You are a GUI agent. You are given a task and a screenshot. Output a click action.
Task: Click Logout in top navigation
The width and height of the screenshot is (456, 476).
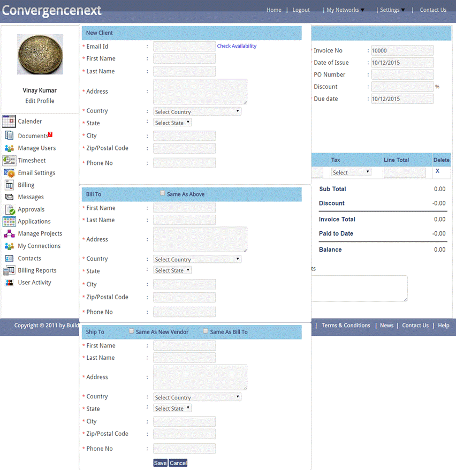pyautogui.click(x=301, y=10)
